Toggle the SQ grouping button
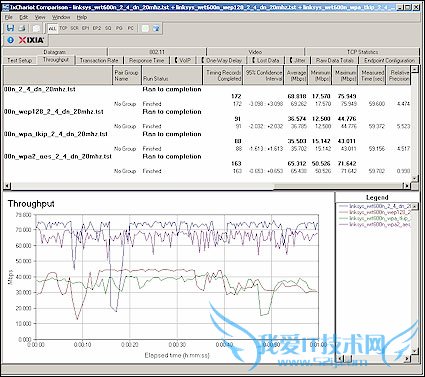Image resolution: width=425 pixels, height=377 pixels. (x=108, y=28)
